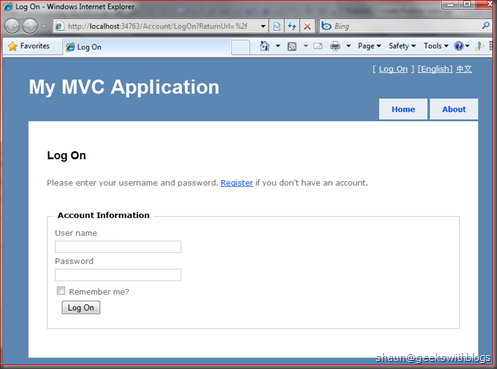The image size is (497, 369).
Task: Expand the Help dropdown arrow
Action: tap(467, 46)
